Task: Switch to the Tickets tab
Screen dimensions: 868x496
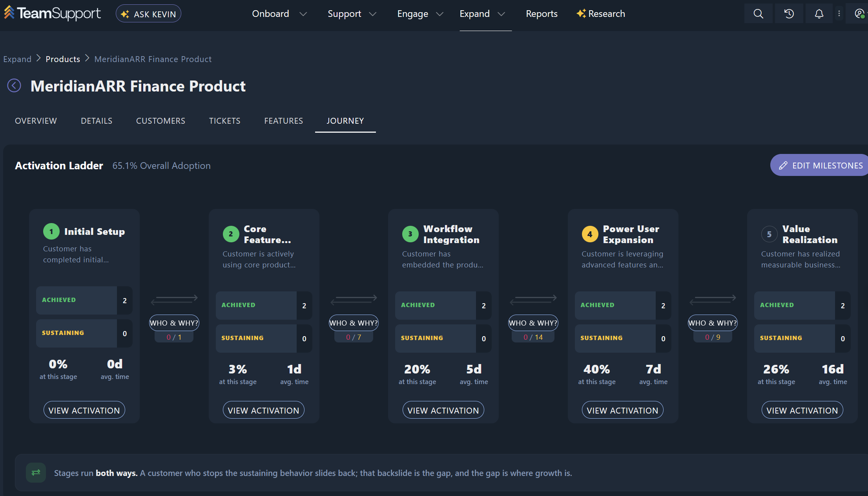Action: 224,121
